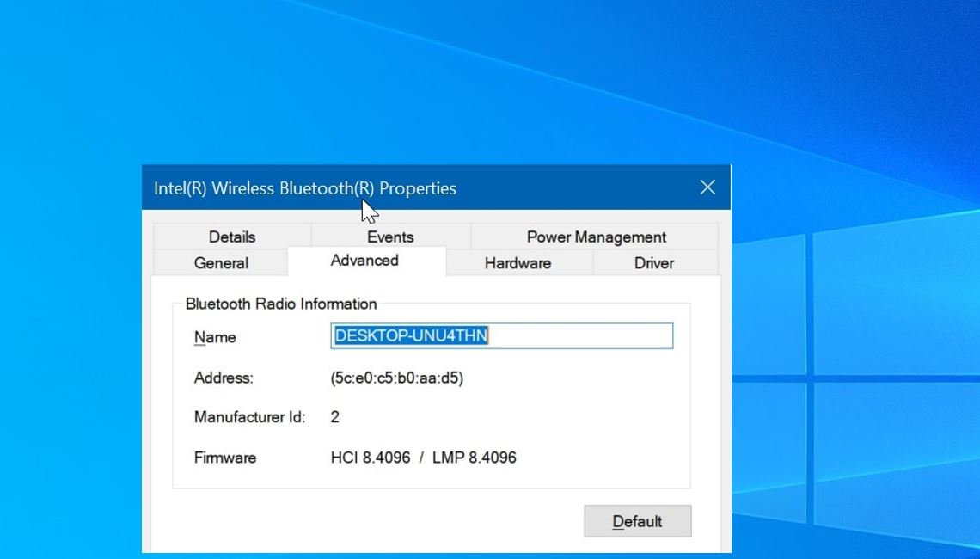Switch to the Events tab
The width and height of the screenshot is (980, 559).
pos(390,237)
